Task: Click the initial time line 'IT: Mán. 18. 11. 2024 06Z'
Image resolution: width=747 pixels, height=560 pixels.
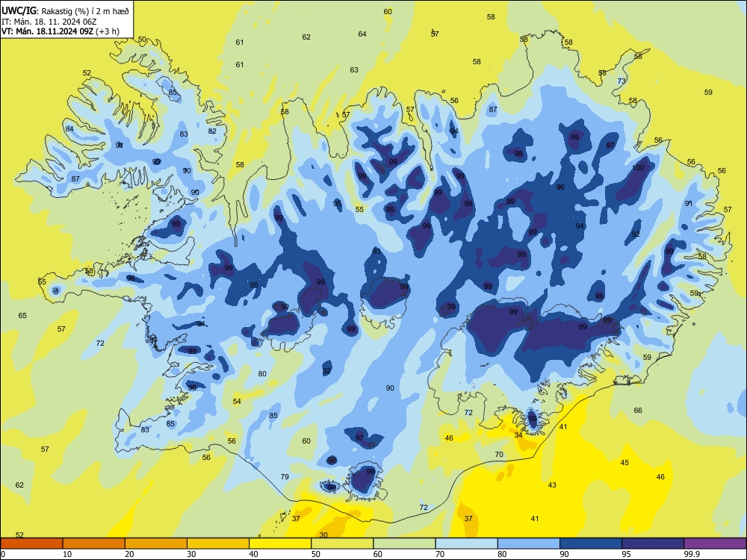Action: point(49,22)
